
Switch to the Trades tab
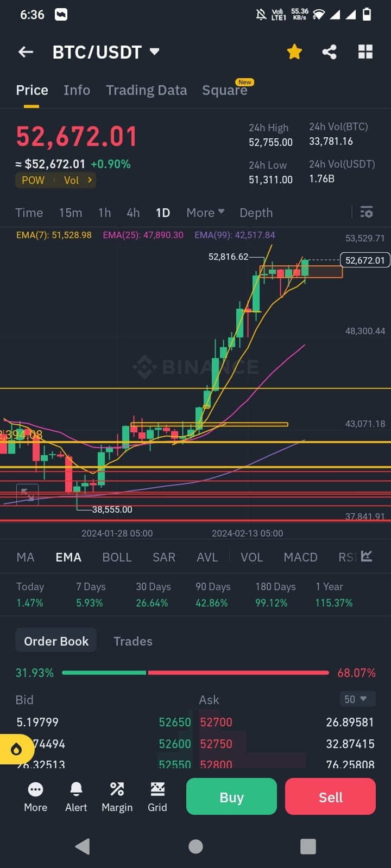[x=133, y=641]
